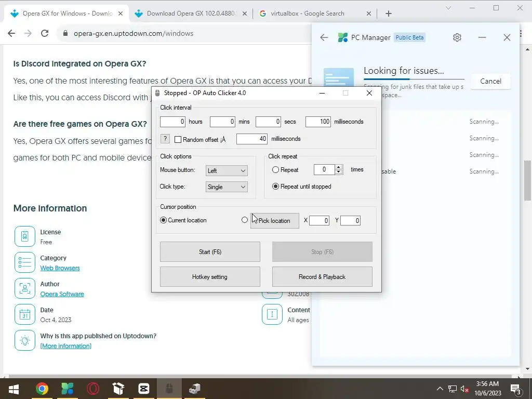
Task: Open a new Chrome tab
Action: pos(389,14)
